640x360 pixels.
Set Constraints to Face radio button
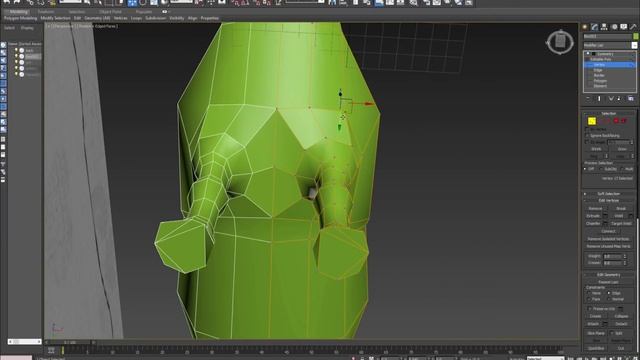[x=589, y=299]
